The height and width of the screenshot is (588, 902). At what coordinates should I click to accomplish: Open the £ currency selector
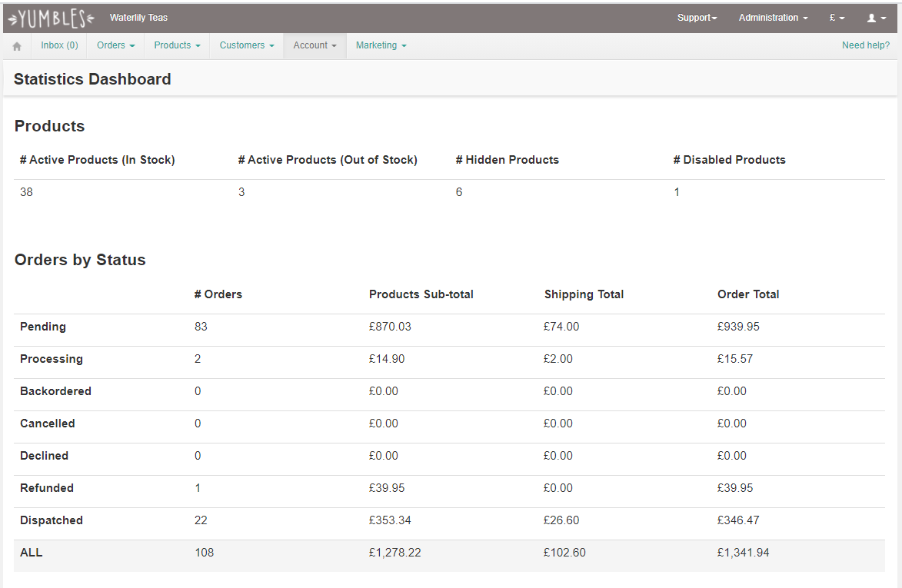(x=837, y=17)
